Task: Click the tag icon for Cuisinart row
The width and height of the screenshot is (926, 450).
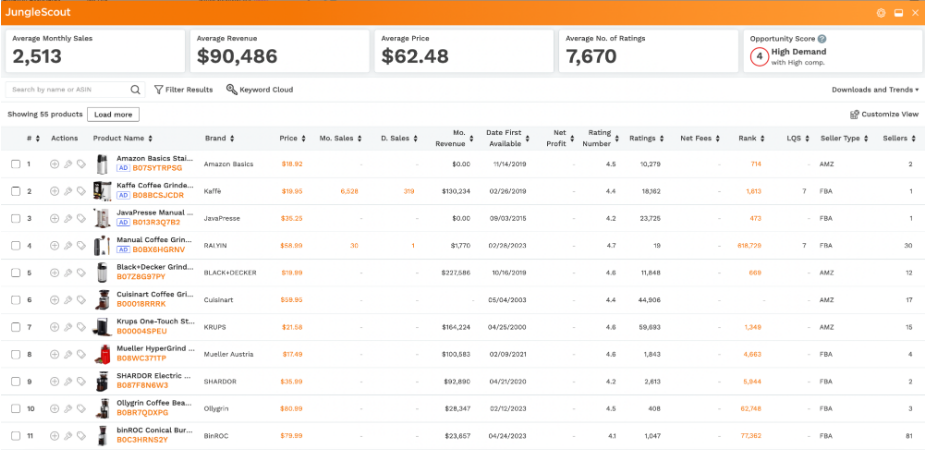Action: coord(81,300)
